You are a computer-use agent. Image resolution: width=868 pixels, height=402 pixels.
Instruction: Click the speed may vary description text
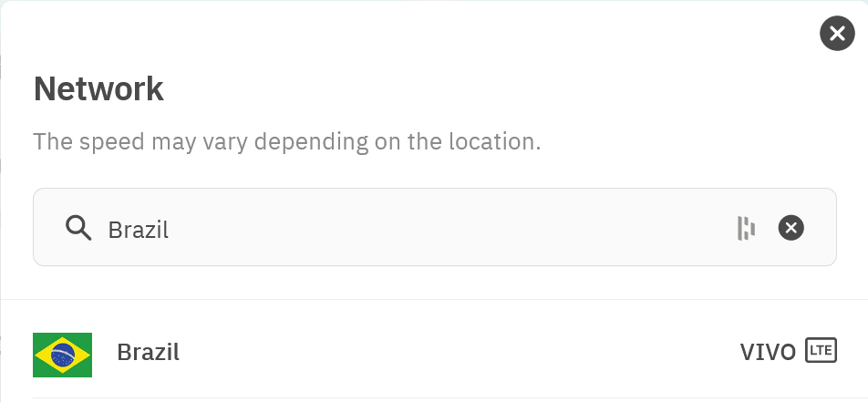point(286,142)
